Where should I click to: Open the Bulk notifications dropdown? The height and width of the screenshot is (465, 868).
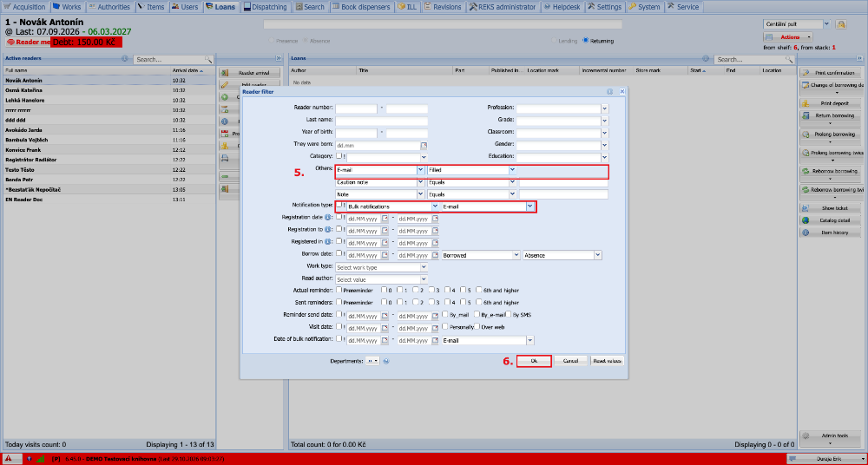click(435, 206)
